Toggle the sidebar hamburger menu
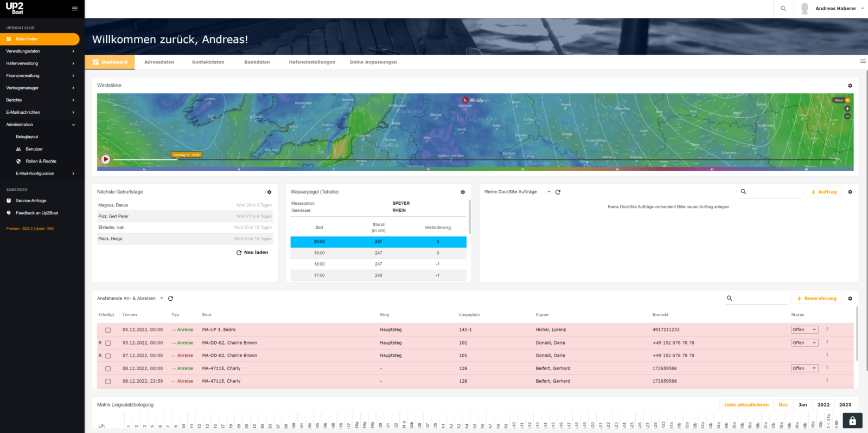This screenshot has width=868, height=433. pos(74,9)
